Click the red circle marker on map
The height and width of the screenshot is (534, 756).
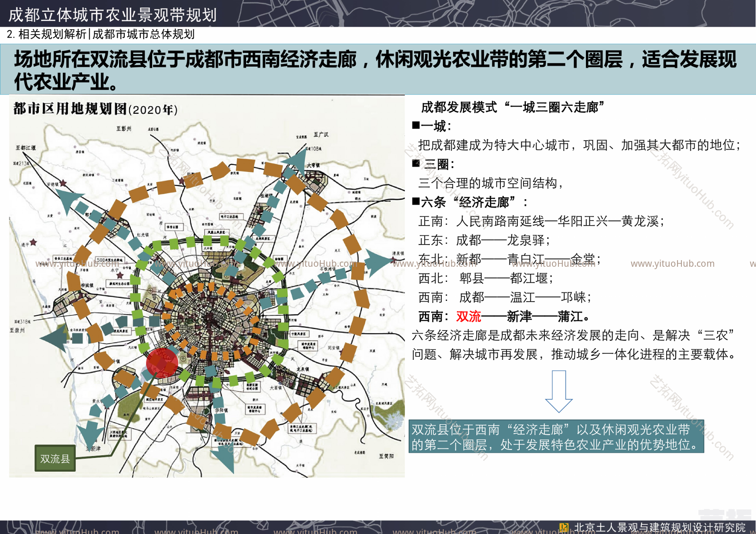pyautogui.click(x=162, y=363)
